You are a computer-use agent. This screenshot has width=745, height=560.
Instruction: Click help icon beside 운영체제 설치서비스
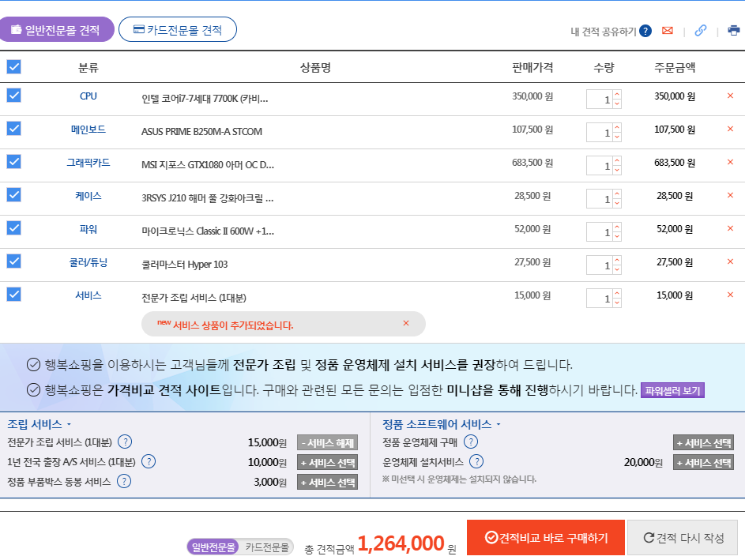[x=476, y=462]
